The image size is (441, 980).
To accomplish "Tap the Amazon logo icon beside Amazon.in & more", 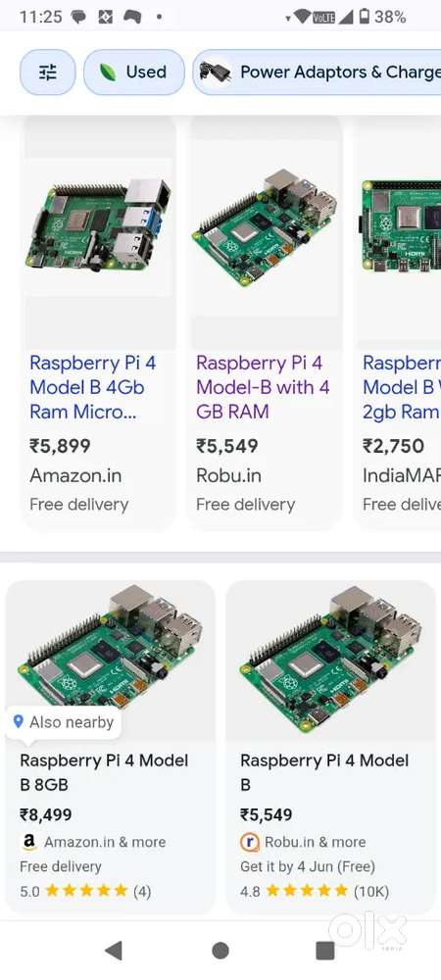I will (28, 842).
